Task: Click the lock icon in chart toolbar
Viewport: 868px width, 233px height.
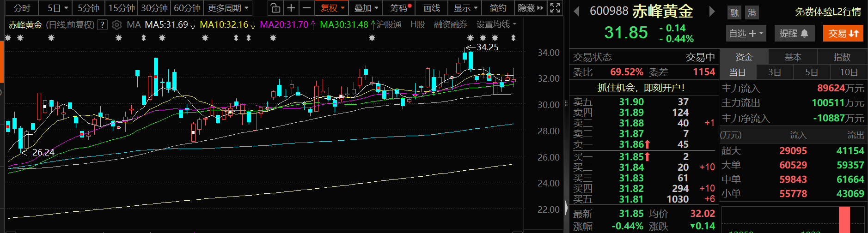Action: 275,8
